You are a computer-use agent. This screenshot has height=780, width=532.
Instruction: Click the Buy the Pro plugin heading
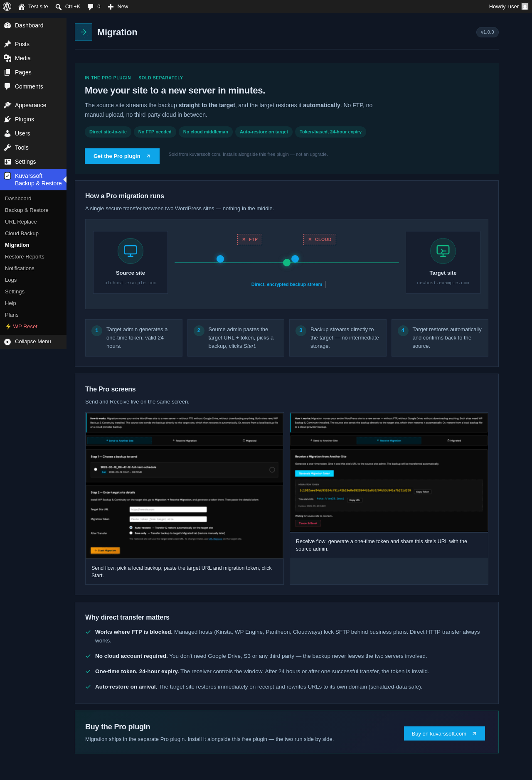[x=118, y=727]
